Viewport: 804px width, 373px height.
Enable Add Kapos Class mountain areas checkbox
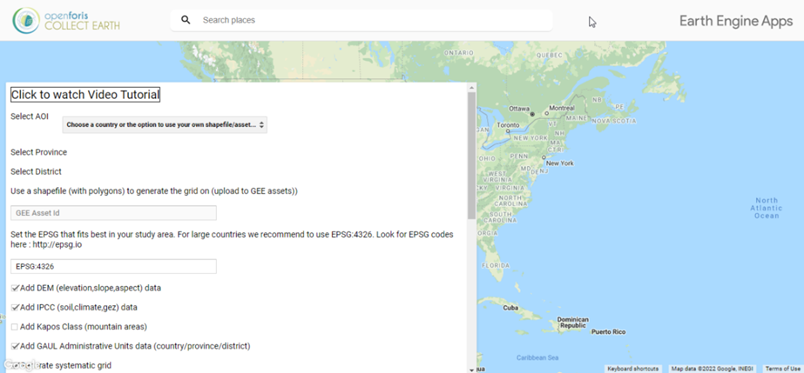[x=15, y=327]
